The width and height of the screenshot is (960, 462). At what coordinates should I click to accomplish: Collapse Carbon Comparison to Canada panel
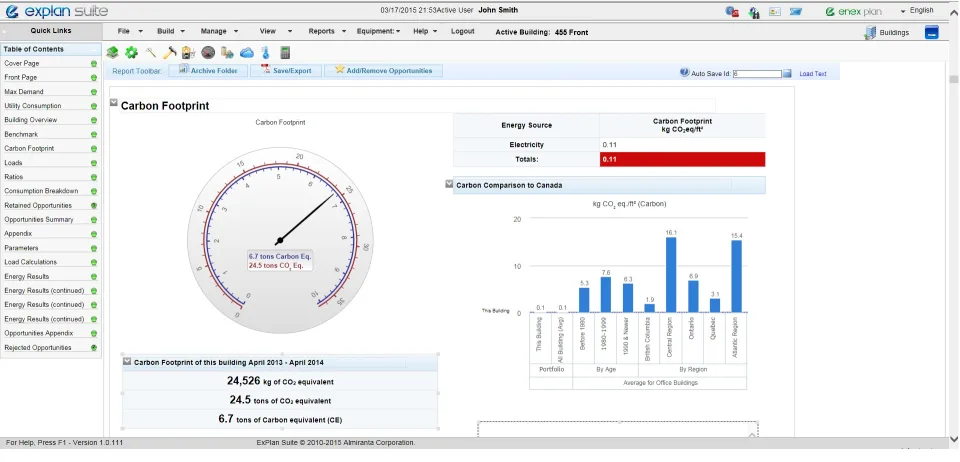tap(449, 184)
